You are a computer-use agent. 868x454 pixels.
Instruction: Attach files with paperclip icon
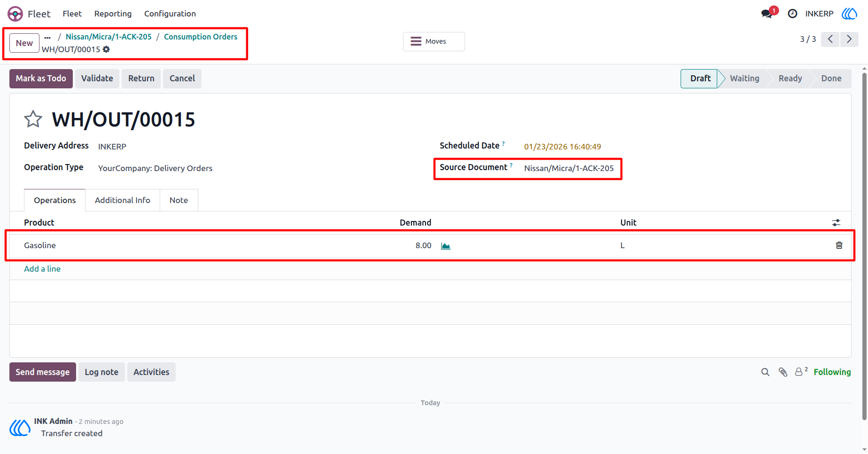(x=783, y=372)
